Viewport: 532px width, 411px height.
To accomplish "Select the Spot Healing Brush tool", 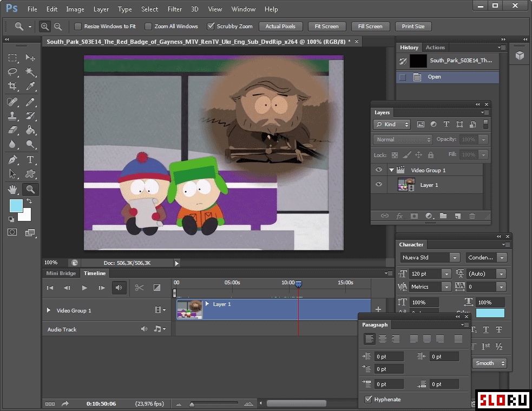I will click(12, 101).
